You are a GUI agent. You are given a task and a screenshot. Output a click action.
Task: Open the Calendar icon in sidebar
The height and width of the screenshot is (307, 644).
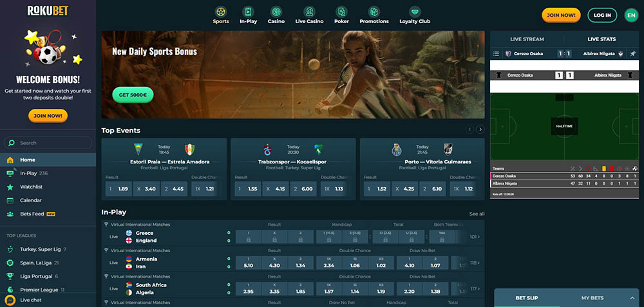pos(10,200)
